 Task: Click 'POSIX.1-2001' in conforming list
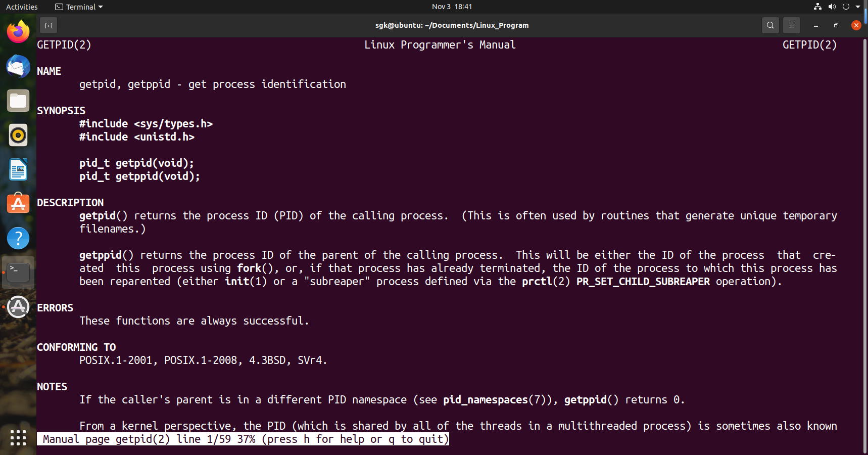(116, 360)
